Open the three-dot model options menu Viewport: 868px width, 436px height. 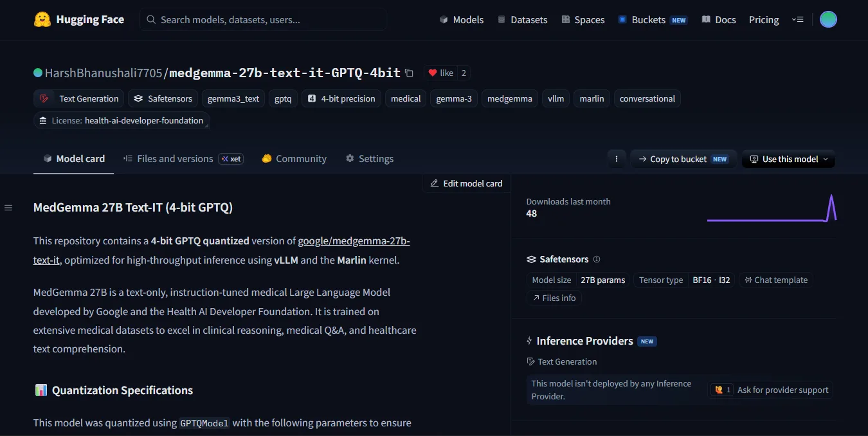pyautogui.click(x=617, y=159)
